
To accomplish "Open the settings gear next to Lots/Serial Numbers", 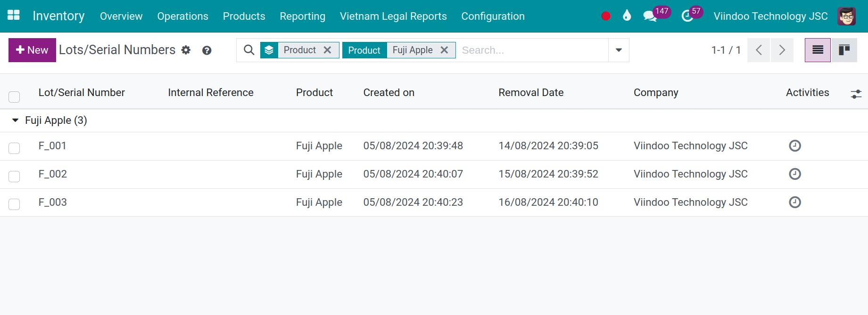I will tap(186, 50).
